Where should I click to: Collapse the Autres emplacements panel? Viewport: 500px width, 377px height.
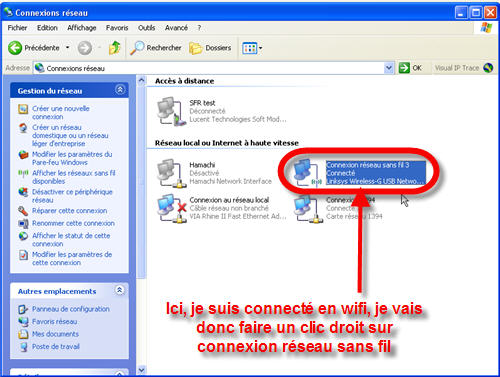pyautogui.click(x=120, y=290)
